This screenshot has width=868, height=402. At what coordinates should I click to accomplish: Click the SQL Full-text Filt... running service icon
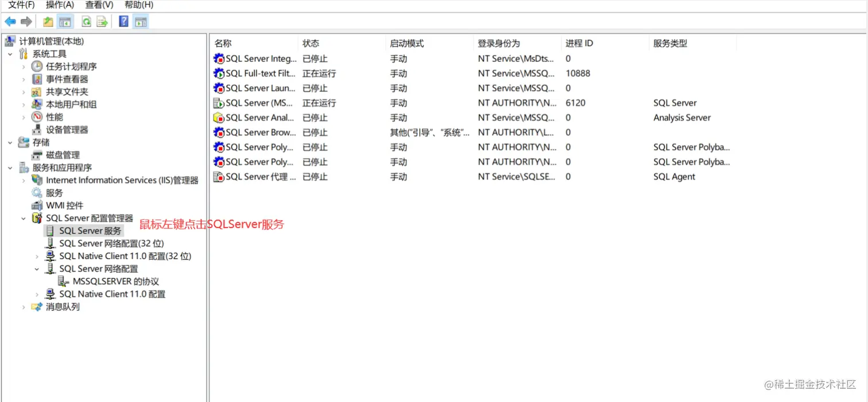pyautogui.click(x=219, y=73)
